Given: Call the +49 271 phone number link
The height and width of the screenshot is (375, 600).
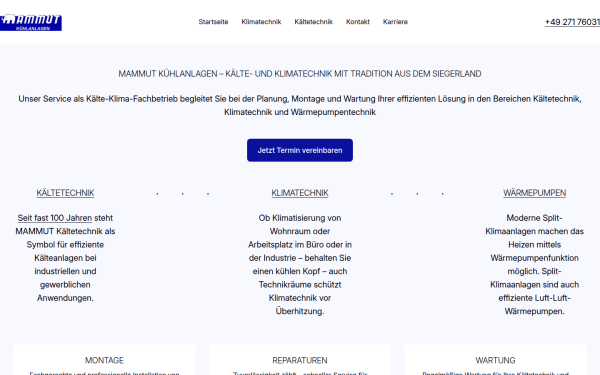Looking at the screenshot, I should [x=572, y=22].
